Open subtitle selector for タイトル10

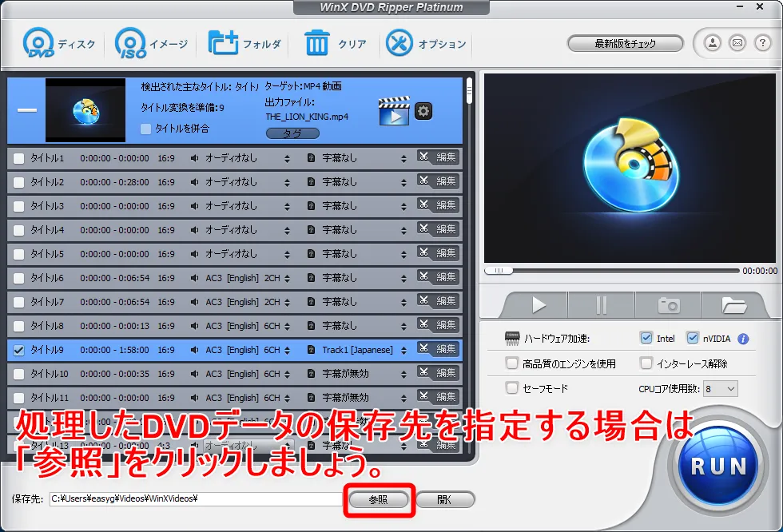(403, 375)
